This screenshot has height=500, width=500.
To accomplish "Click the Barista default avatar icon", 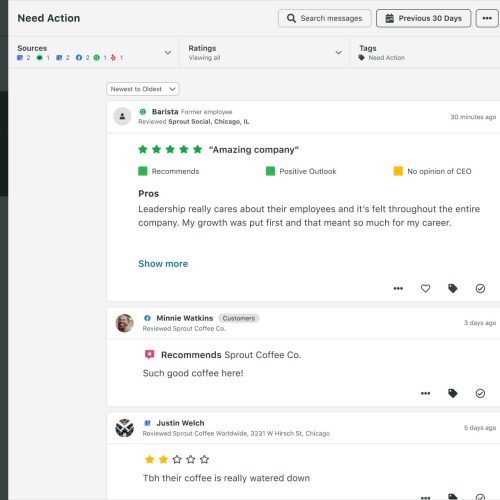I will 122,116.
